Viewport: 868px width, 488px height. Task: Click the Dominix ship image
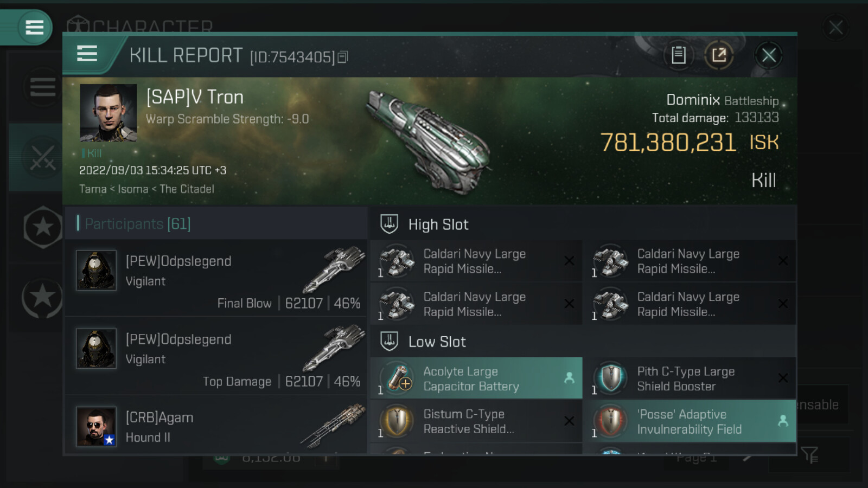[x=429, y=141]
